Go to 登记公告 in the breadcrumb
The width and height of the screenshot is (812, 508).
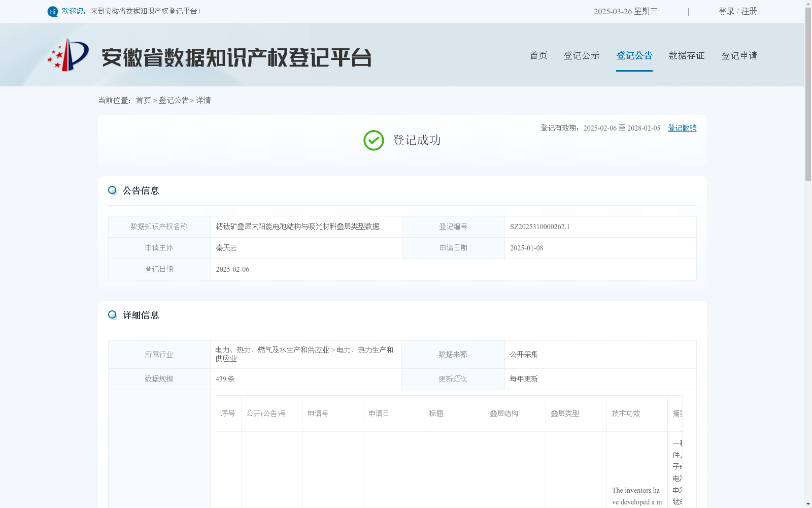tap(174, 101)
